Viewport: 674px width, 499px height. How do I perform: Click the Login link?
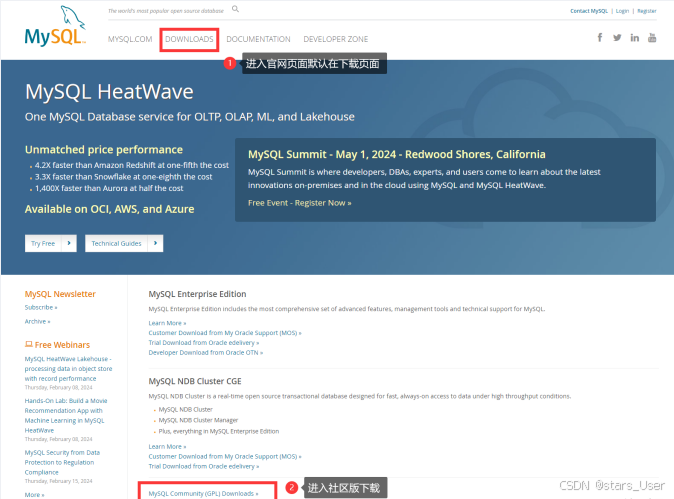(x=622, y=11)
